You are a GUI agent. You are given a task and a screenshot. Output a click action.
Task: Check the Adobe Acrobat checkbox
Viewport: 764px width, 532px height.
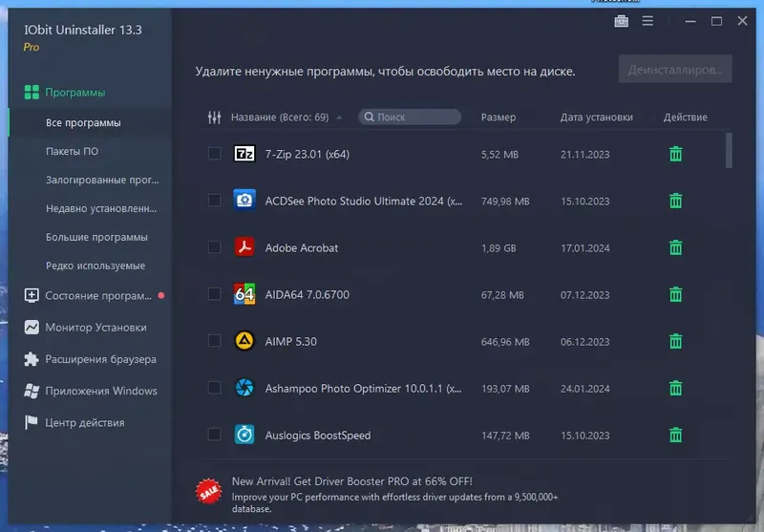214,247
